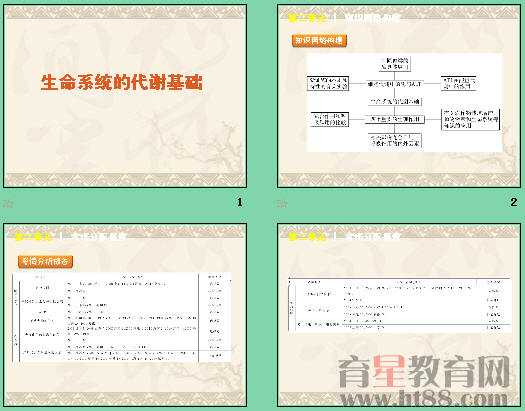Select the upper-left box of the network diagram

[328, 83]
